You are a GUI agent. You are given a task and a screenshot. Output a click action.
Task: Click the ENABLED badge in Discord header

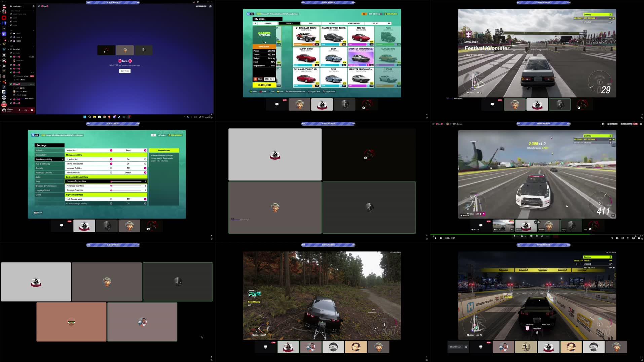click(201, 6)
